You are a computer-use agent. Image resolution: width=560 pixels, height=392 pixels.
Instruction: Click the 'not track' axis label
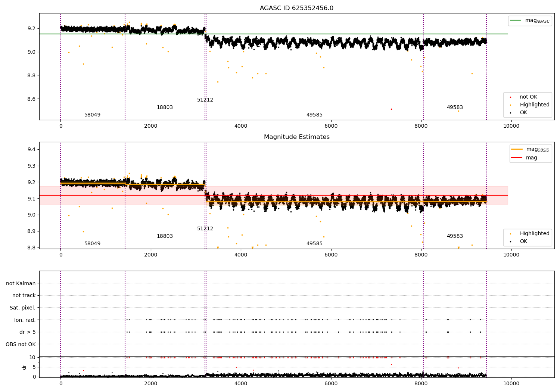(x=24, y=296)
